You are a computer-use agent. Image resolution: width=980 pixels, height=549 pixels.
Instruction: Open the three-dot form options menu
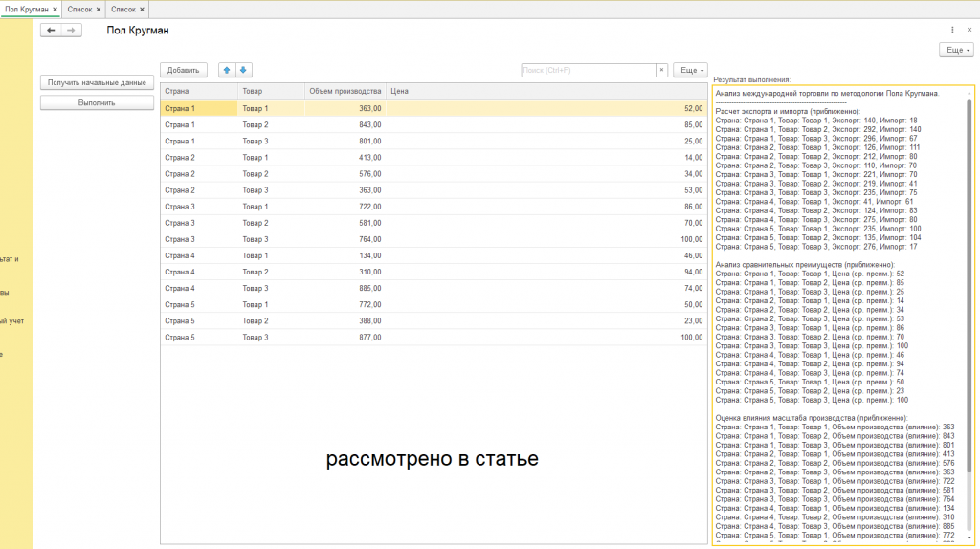pyautogui.click(x=952, y=30)
